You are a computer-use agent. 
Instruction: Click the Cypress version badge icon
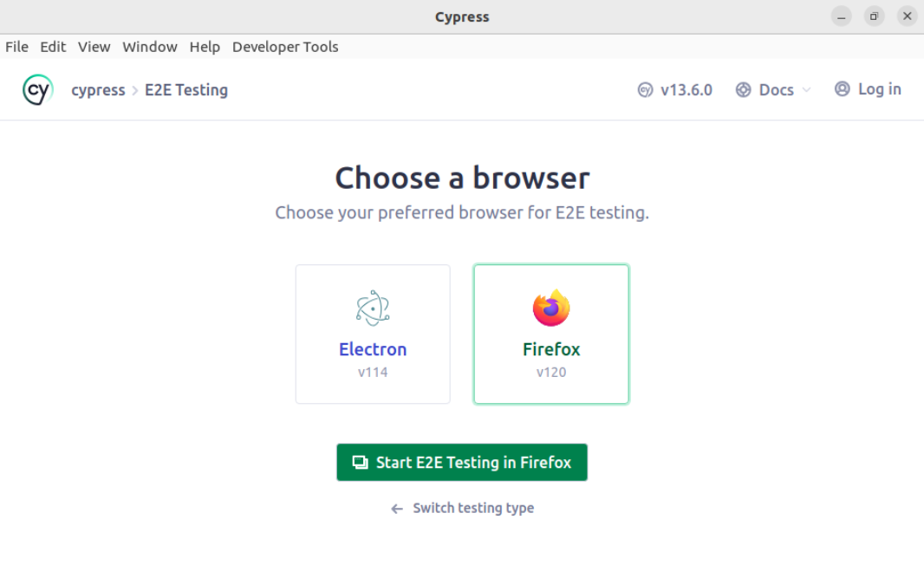(x=645, y=90)
